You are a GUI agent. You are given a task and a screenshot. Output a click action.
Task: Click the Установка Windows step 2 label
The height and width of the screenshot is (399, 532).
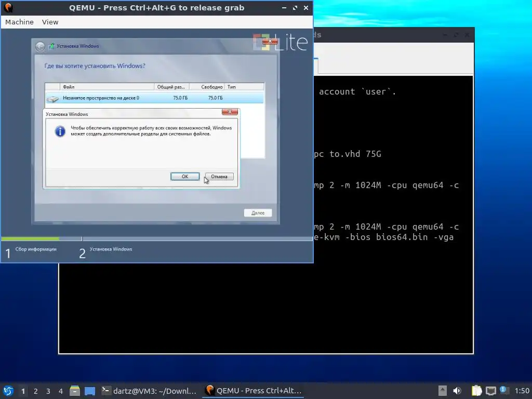pyautogui.click(x=111, y=249)
